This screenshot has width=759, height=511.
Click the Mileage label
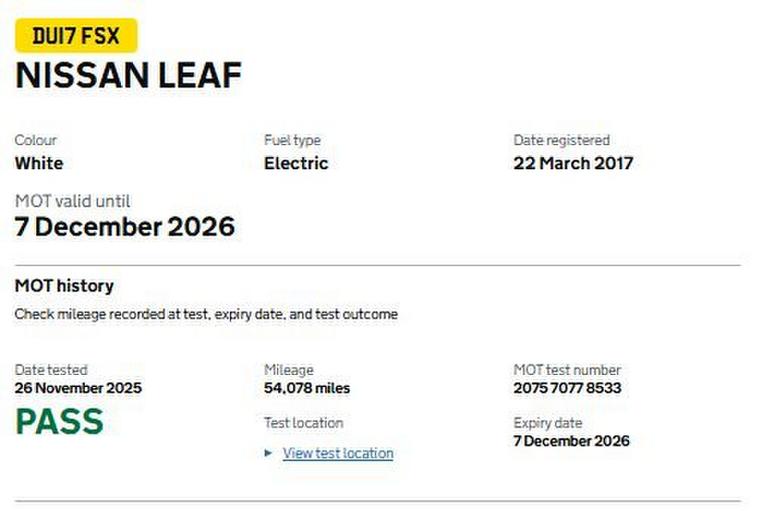click(288, 370)
